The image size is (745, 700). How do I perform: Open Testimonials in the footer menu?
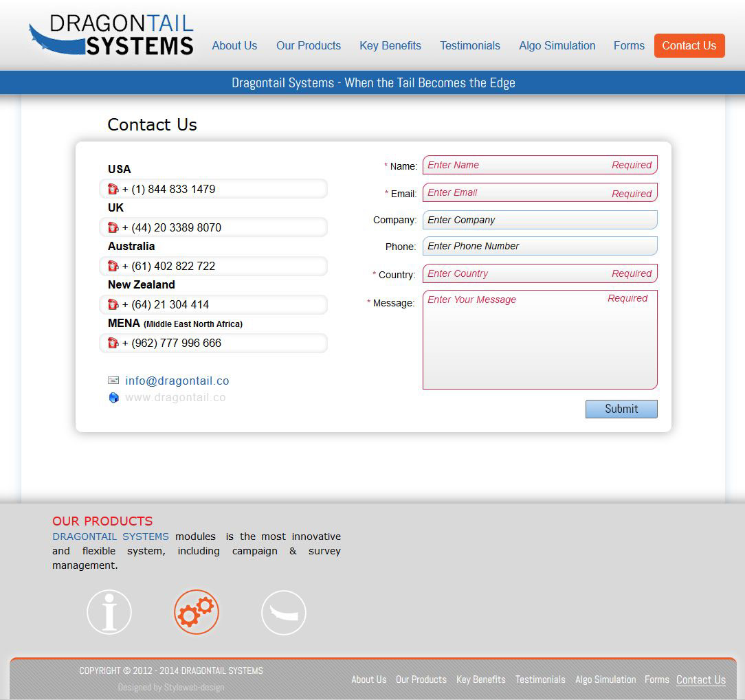click(540, 679)
